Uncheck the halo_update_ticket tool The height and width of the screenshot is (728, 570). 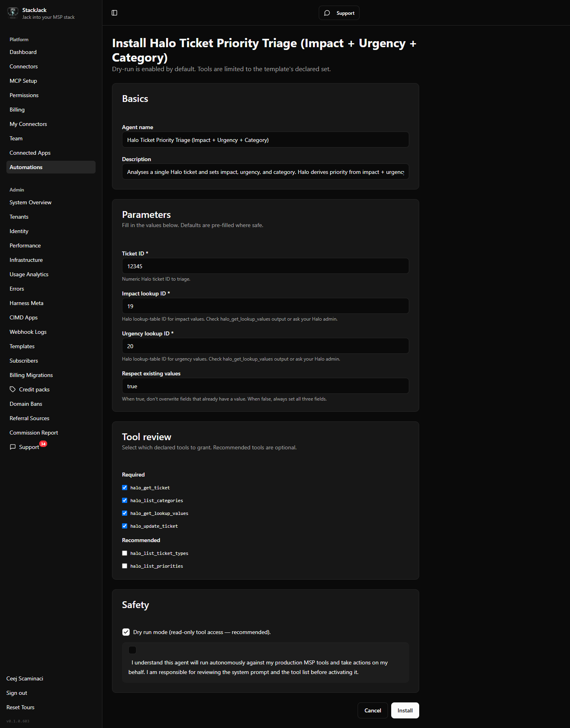tap(125, 526)
